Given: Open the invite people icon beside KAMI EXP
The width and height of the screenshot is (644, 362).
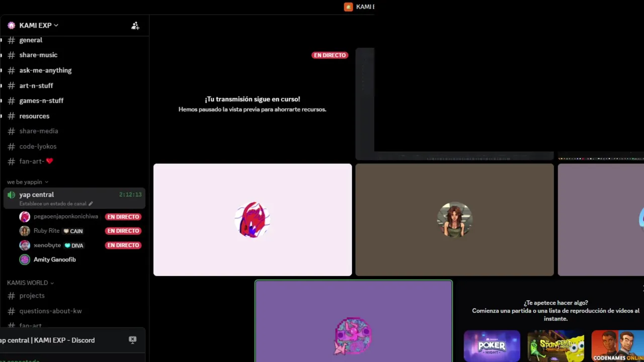Looking at the screenshot, I should (135, 26).
